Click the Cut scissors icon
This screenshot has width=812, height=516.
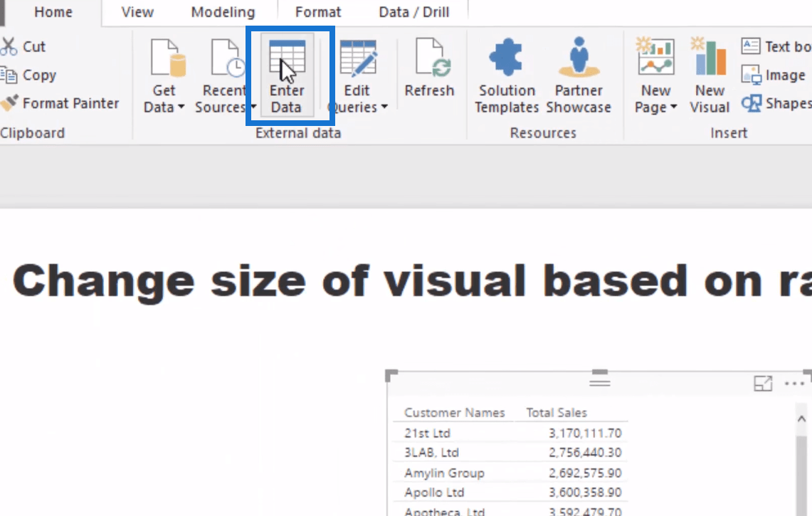coord(9,47)
